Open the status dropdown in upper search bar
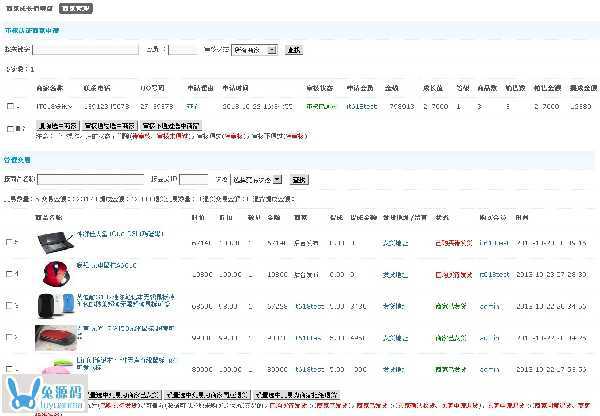The height and width of the screenshot is (416, 600). pos(254,50)
